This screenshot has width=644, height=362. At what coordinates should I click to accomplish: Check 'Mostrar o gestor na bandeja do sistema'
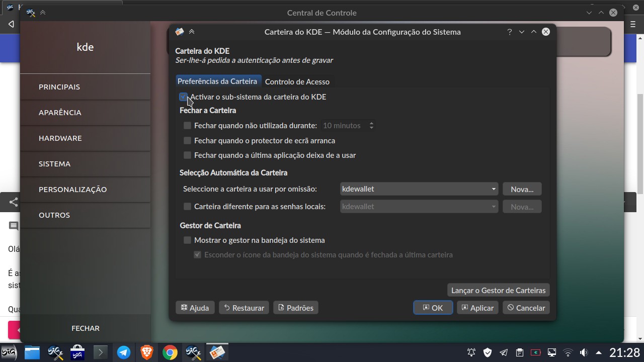[187, 240]
